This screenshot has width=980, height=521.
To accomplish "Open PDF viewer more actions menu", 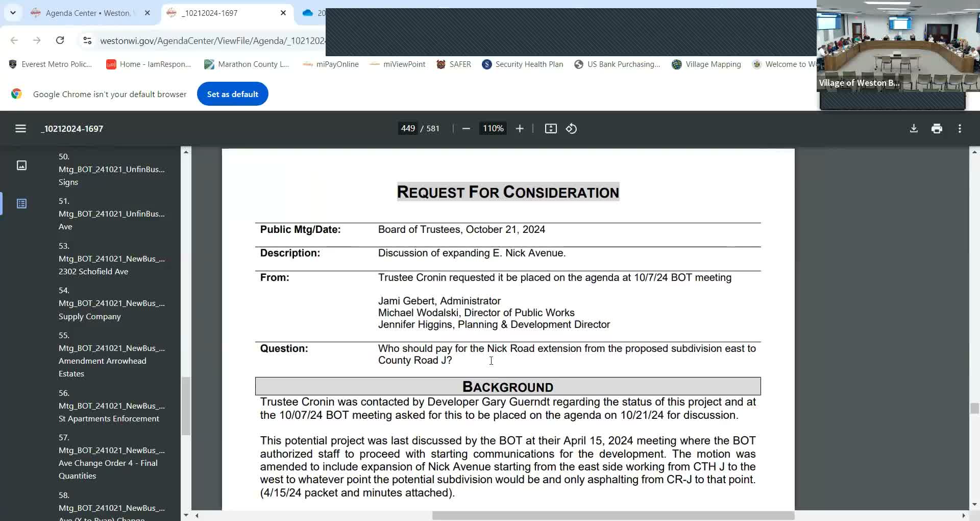I will 960,129.
